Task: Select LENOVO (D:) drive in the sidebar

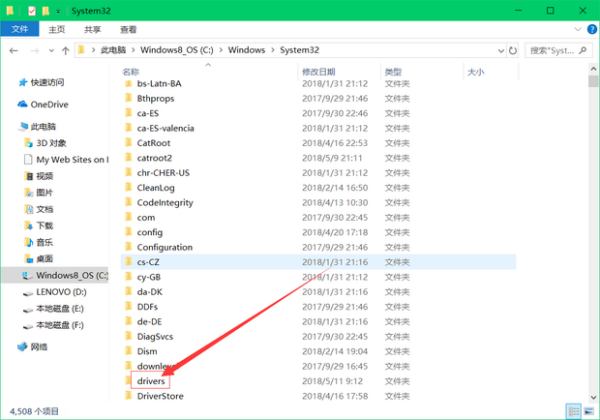Action: (x=62, y=292)
